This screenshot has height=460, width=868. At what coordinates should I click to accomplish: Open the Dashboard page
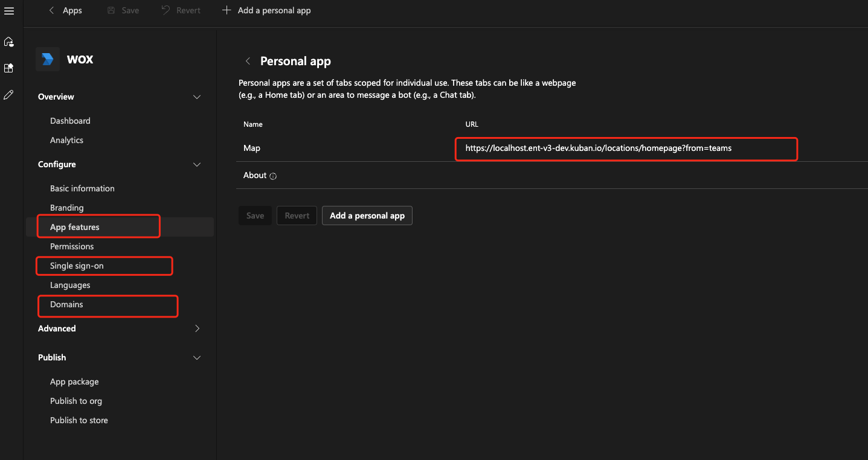point(70,121)
